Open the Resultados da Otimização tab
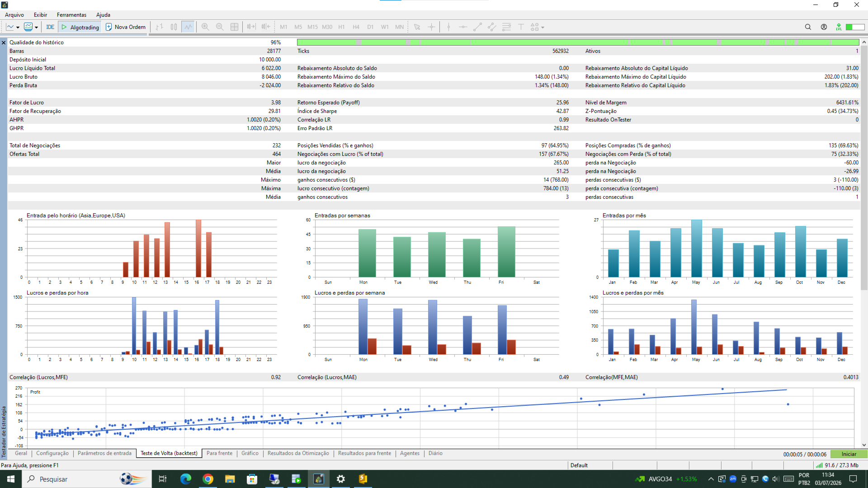This screenshot has width=868, height=488. point(298,453)
